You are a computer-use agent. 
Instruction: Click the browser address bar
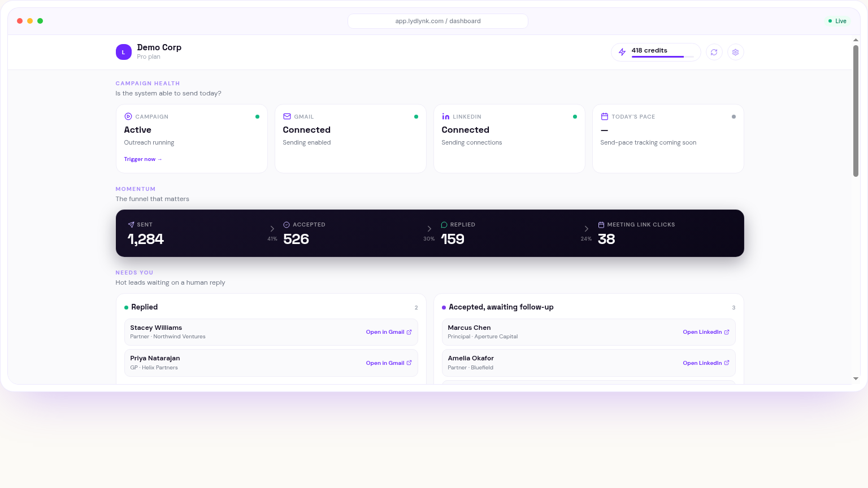[438, 21]
